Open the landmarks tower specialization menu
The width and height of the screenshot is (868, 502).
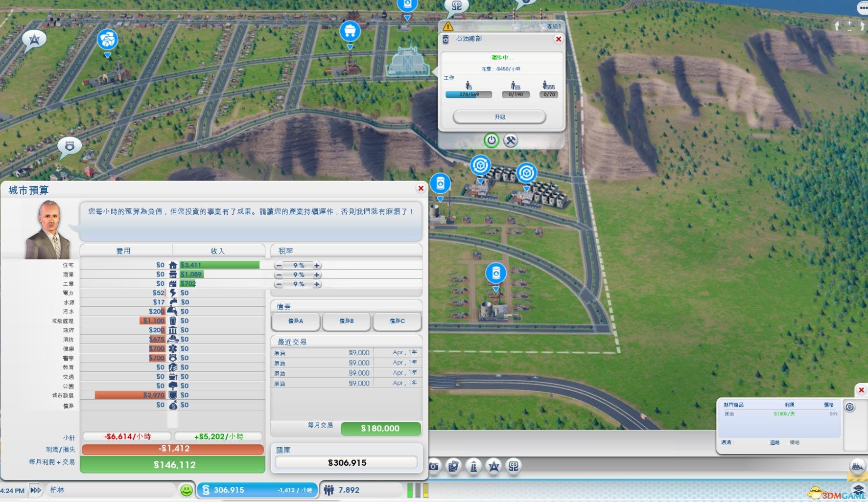tap(473, 466)
